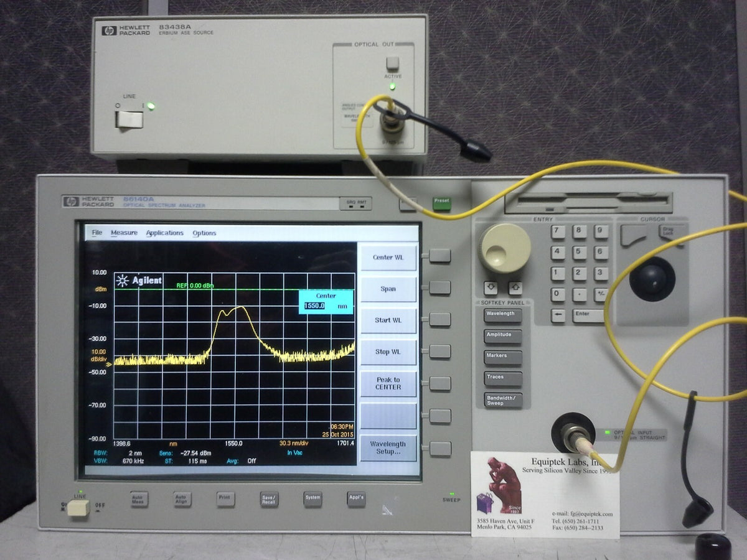
Task: Hit the Appl's front-panel key
Action: coord(356,498)
